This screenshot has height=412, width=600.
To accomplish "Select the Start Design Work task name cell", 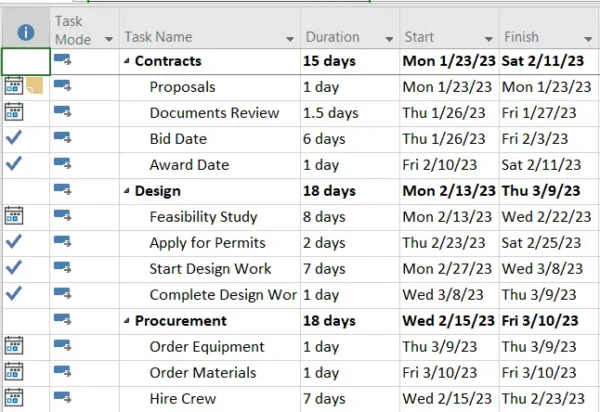I will click(x=210, y=269).
